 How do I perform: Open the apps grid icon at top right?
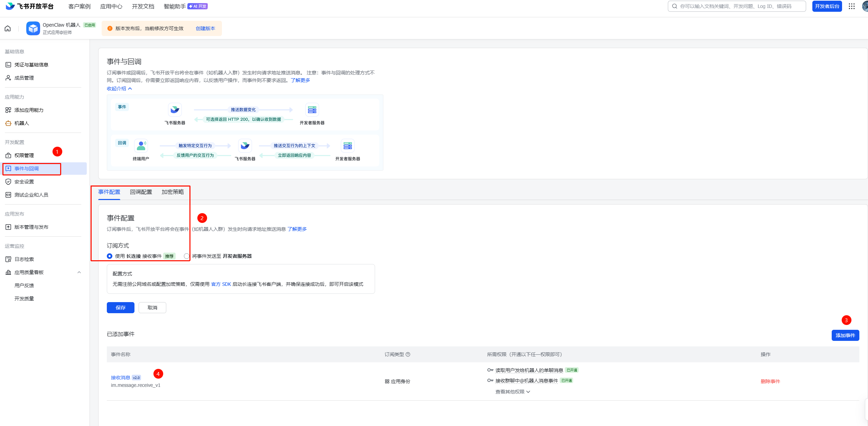[852, 6]
